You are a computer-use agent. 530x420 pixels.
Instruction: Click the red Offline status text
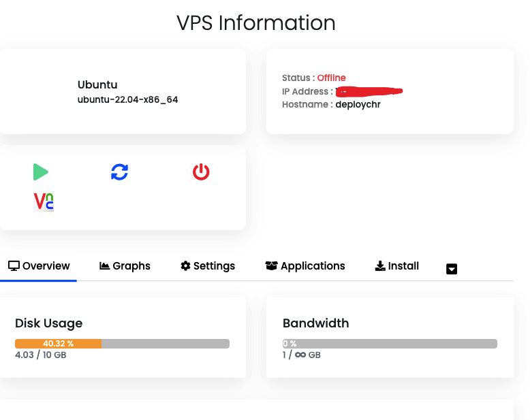click(x=331, y=78)
